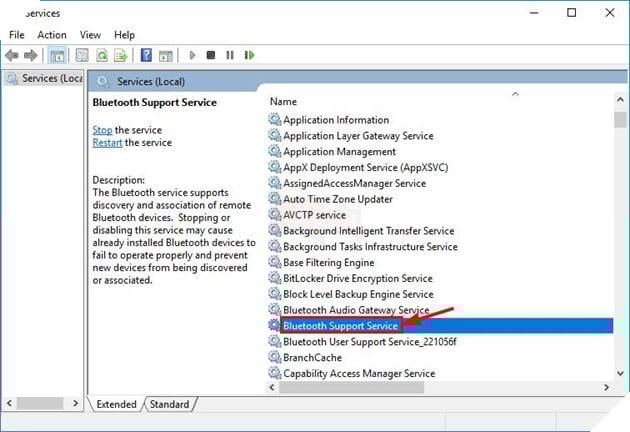The image size is (630, 432).
Task: Click the Back arrow in toolbar
Action: (x=11, y=55)
